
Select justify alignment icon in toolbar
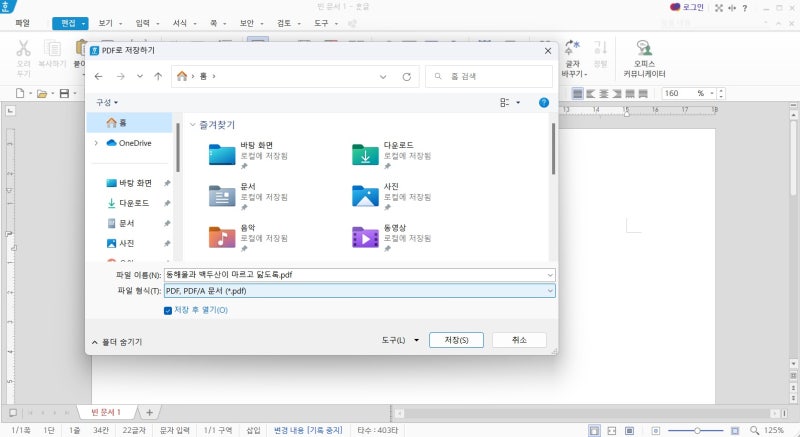coord(578,93)
